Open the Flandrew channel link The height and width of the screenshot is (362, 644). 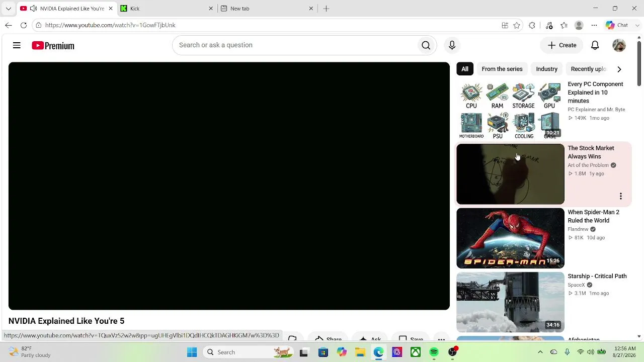(x=578, y=229)
